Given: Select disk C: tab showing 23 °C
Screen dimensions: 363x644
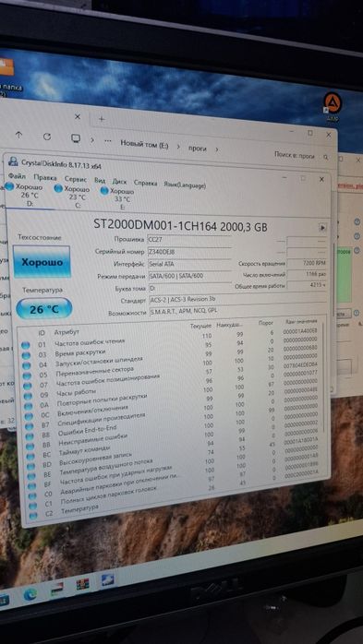Looking at the screenshot, I should (x=73, y=197).
